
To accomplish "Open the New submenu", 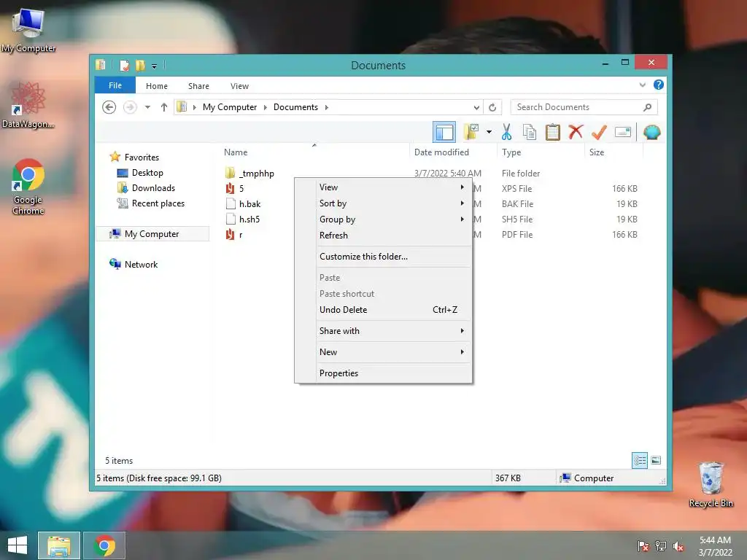I will 384,352.
